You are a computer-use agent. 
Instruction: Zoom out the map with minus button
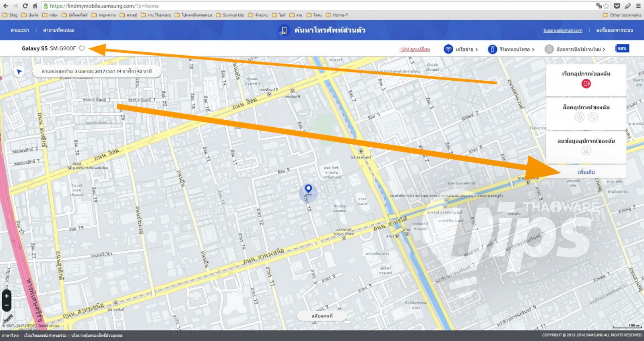(6, 305)
